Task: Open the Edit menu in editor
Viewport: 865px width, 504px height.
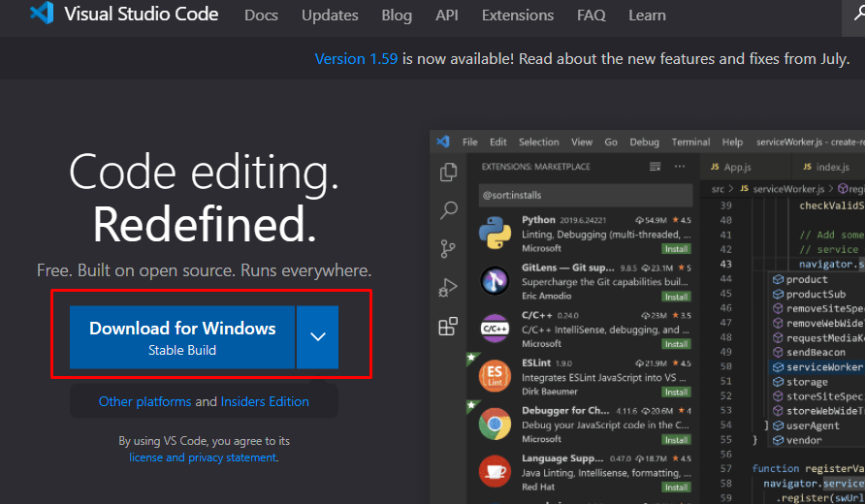Action: click(498, 142)
